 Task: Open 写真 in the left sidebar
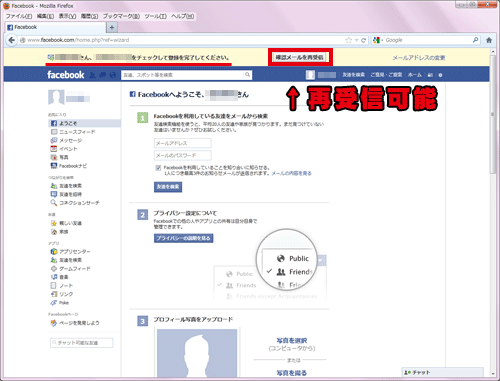tap(59, 157)
